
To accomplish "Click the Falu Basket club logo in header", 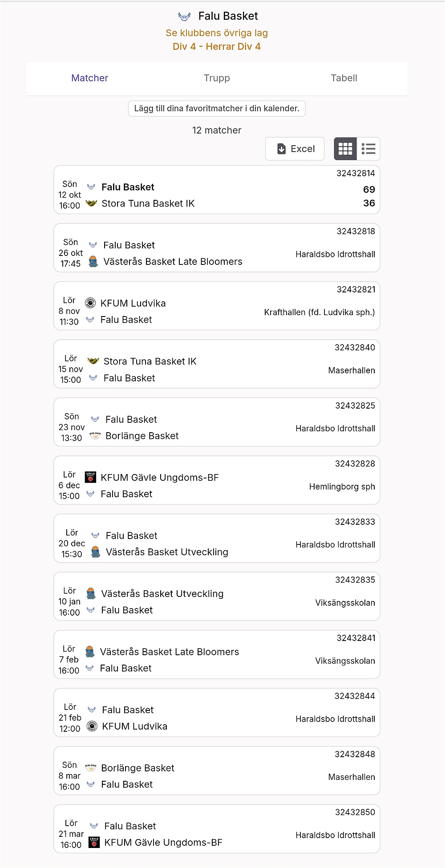I will (184, 16).
